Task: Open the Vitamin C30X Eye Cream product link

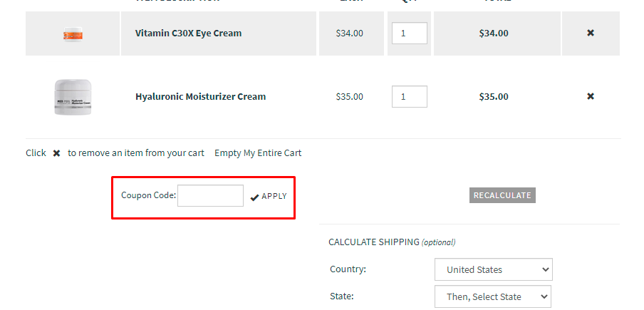Action: pyautogui.click(x=188, y=33)
